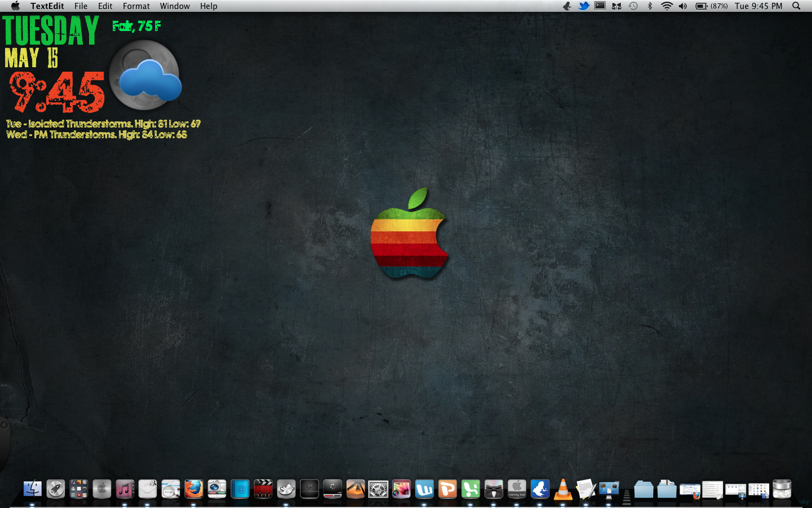
Task: Open the Lock Poker dock icon
Action: coord(310,489)
